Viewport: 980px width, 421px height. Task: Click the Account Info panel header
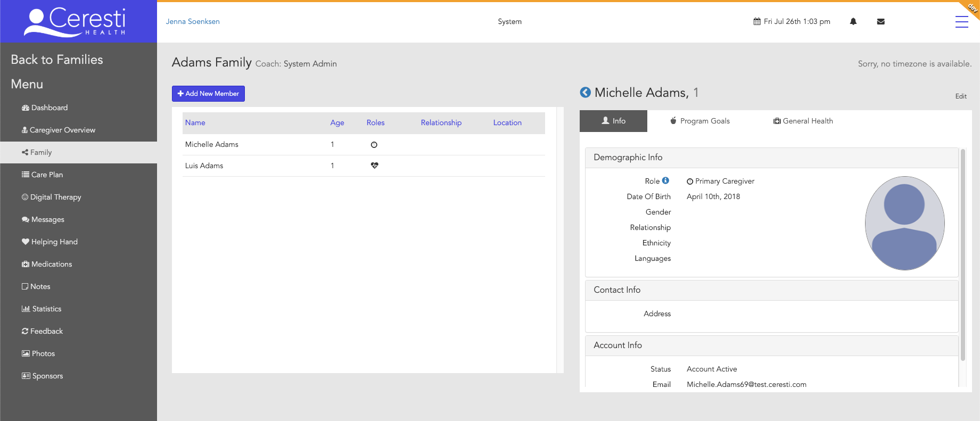[772, 345]
